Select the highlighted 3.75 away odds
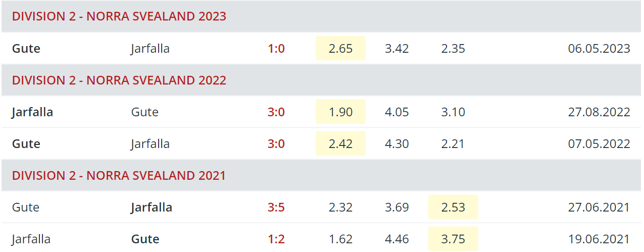644x252 pixels. point(453,239)
